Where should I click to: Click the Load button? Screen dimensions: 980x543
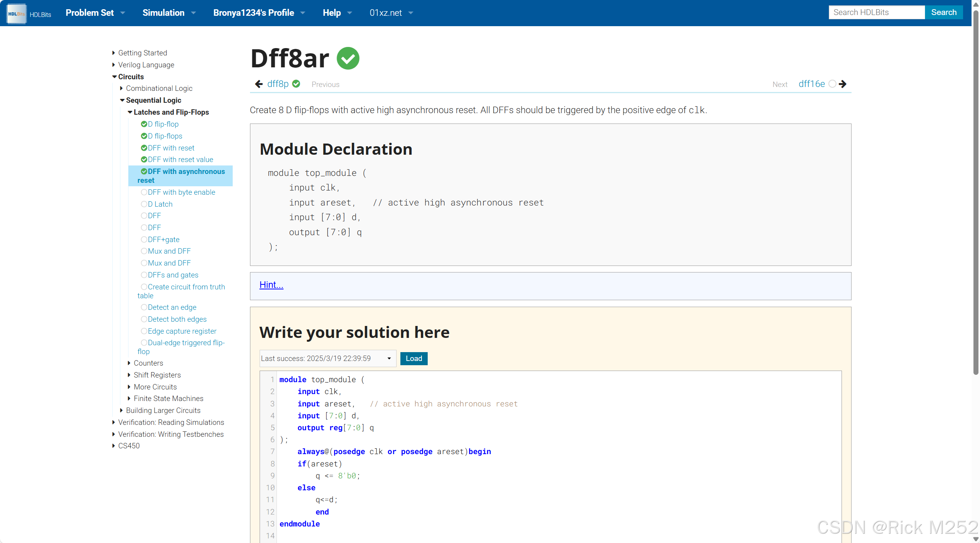coord(413,358)
